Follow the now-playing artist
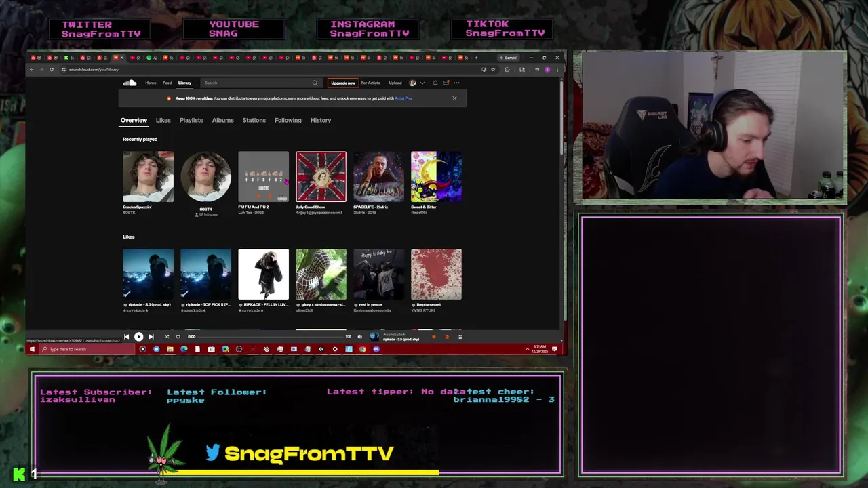868x488 pixels. [447, 336]
